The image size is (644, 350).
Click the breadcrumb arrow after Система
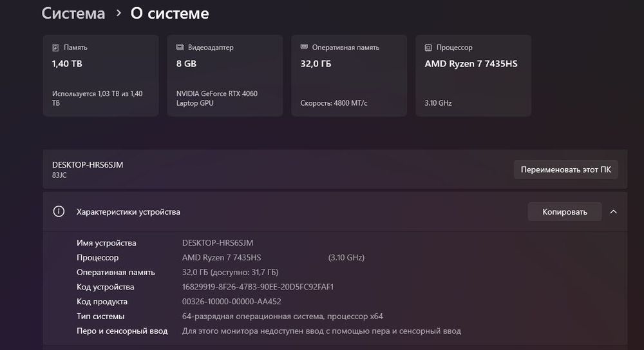tap(118, 13)
